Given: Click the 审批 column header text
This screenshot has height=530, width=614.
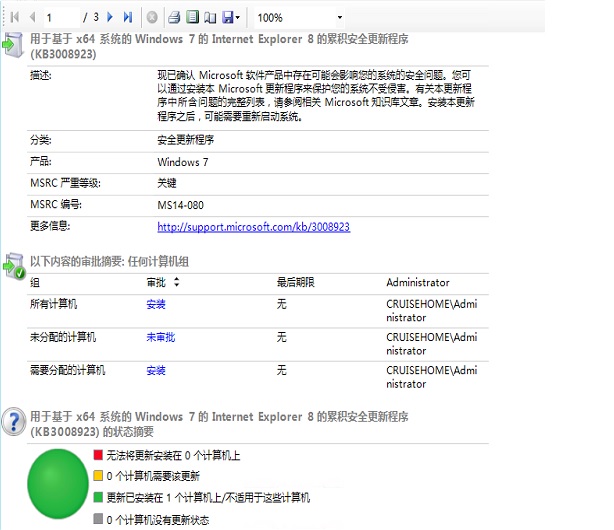Looking at the screenshot, I should coord(156,282).
